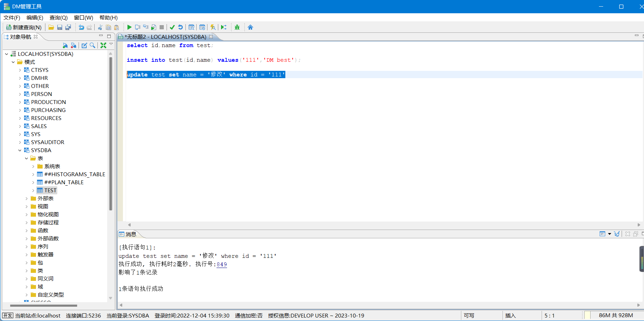Select the ##HISTOGRAMS_TABLE table
The width and height of the screenshot is (644, 321).
click(x=75, y=174)
